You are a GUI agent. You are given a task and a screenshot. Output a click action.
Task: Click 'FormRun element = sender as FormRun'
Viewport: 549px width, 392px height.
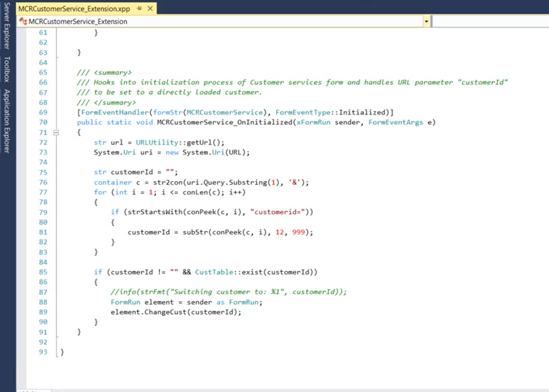coord(187,302)
